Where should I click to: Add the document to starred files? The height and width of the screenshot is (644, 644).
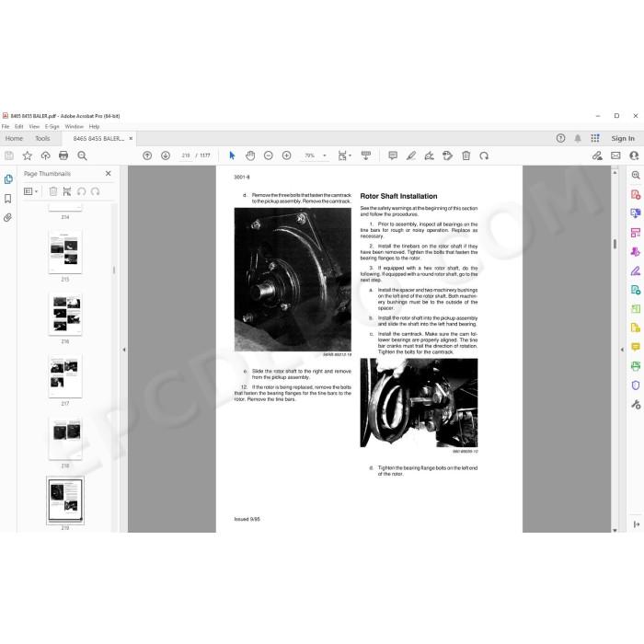tap(27, 155)
